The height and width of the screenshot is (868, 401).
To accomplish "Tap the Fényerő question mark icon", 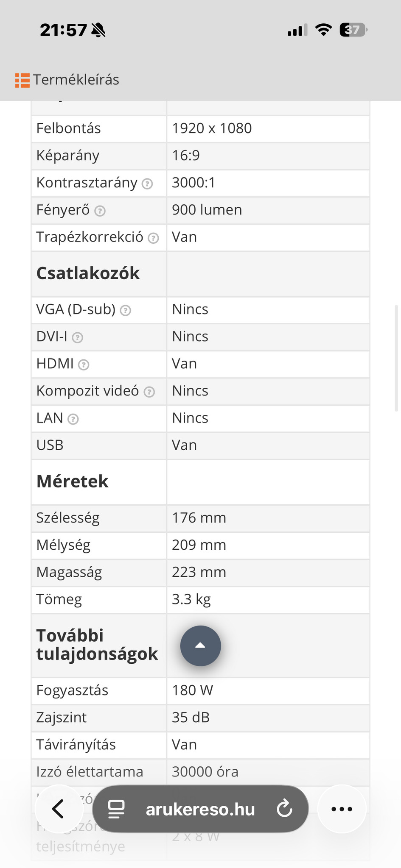I will click(x=100, y=211).
